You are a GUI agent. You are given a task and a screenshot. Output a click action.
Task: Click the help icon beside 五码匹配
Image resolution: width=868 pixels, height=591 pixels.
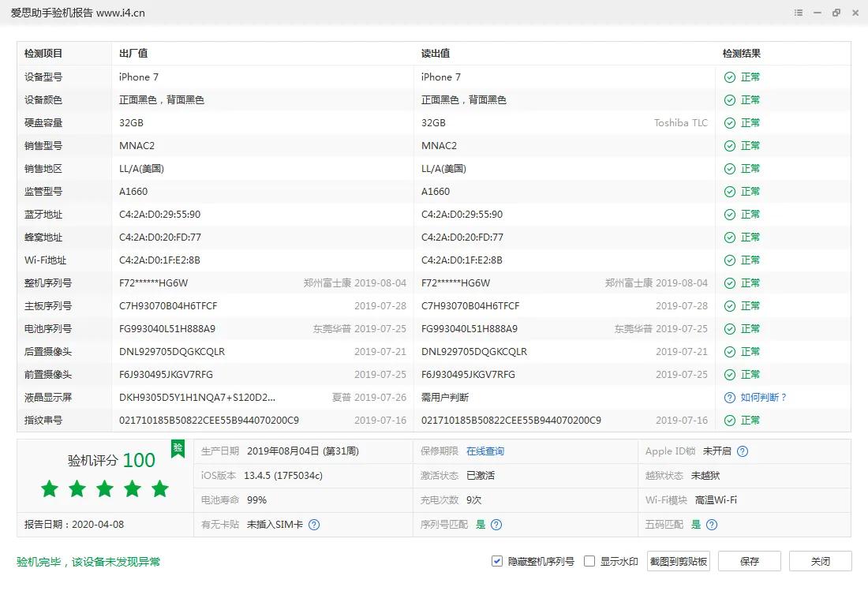point(711,524)
